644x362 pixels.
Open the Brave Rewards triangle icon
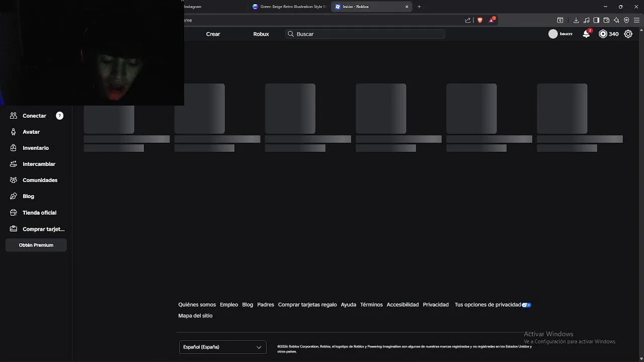point(492,20)
